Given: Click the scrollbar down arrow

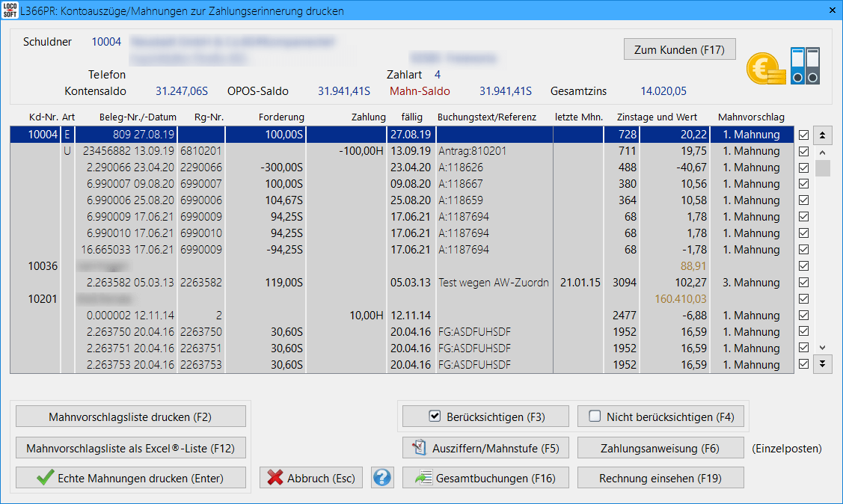Looking at the screenshot, I should (x=822, y=348).
